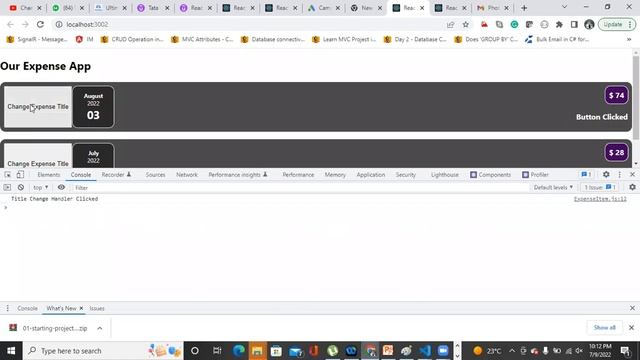Viewport: 640px width, 360px height.
Task: Open the Bulk Email in C# bookmark
Action: pos(557,39)
